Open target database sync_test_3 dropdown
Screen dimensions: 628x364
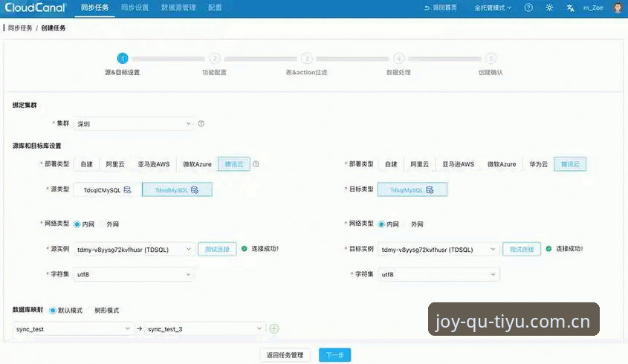tap(204, 329)
